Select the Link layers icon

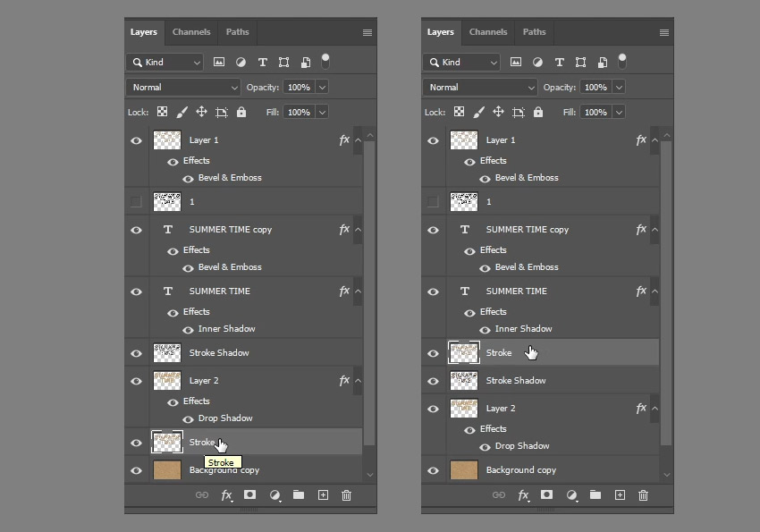click(202, 494)
